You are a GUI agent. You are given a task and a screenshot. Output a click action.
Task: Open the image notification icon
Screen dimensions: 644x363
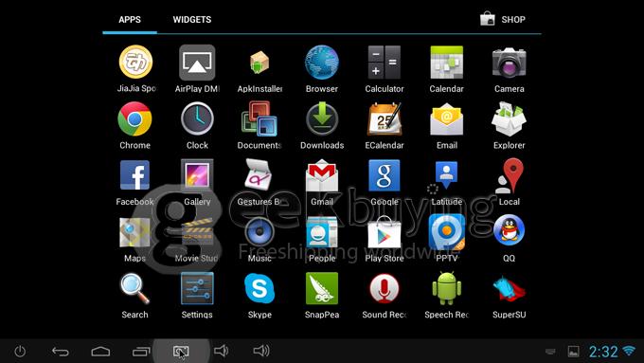tap(573, 352)
